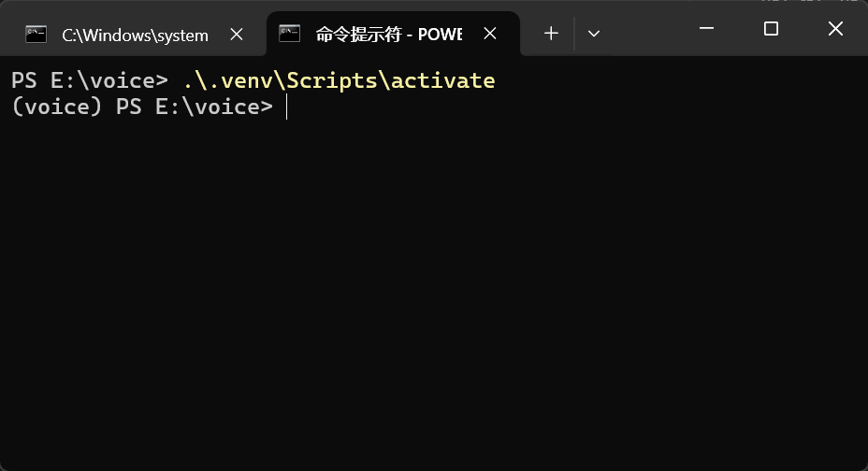Click the word activate in the command

[x=443, y=81]
